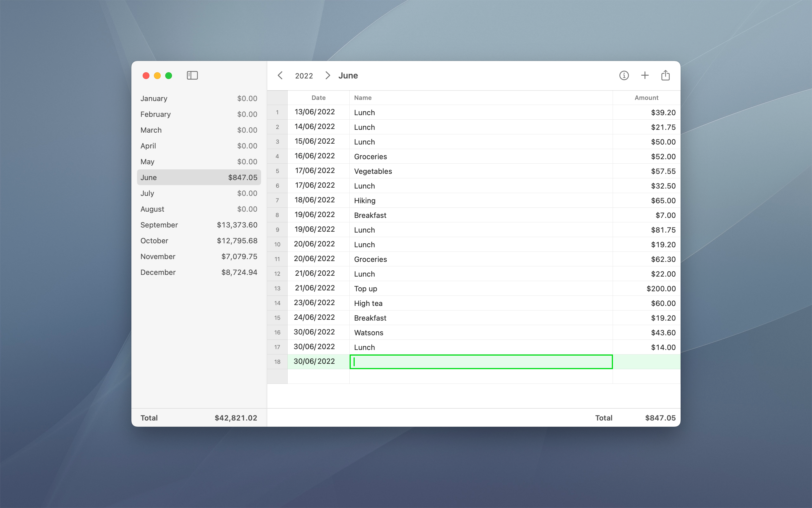
Task: Click the Name column header
Action: 481,98
